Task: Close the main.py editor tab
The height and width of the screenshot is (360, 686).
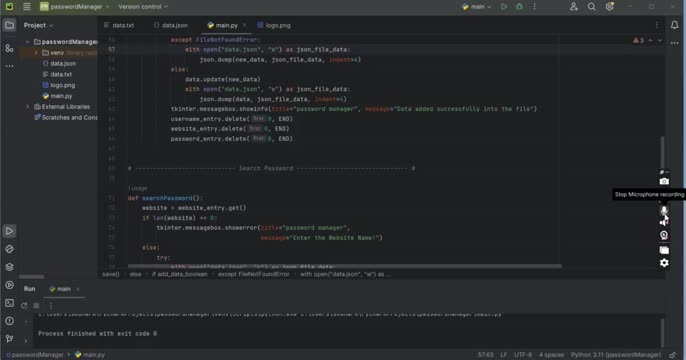Action: pyautogui.click(x=244, y=25)
